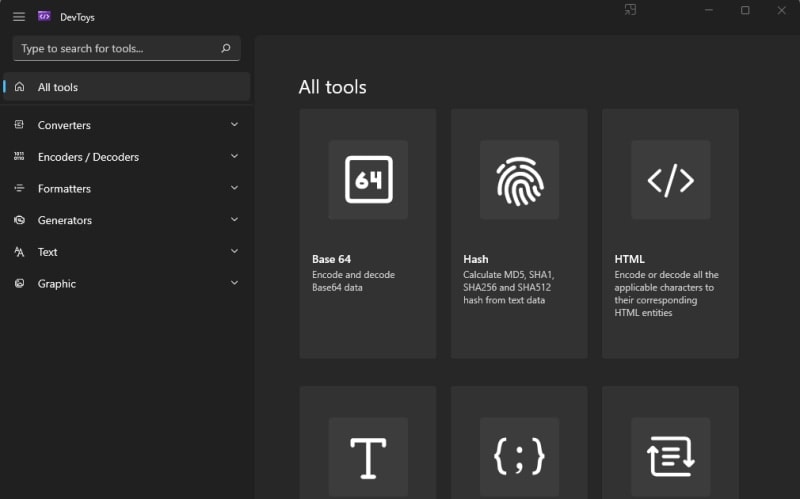
Task: Click the text tool T icon
Action: pos(368,457)
